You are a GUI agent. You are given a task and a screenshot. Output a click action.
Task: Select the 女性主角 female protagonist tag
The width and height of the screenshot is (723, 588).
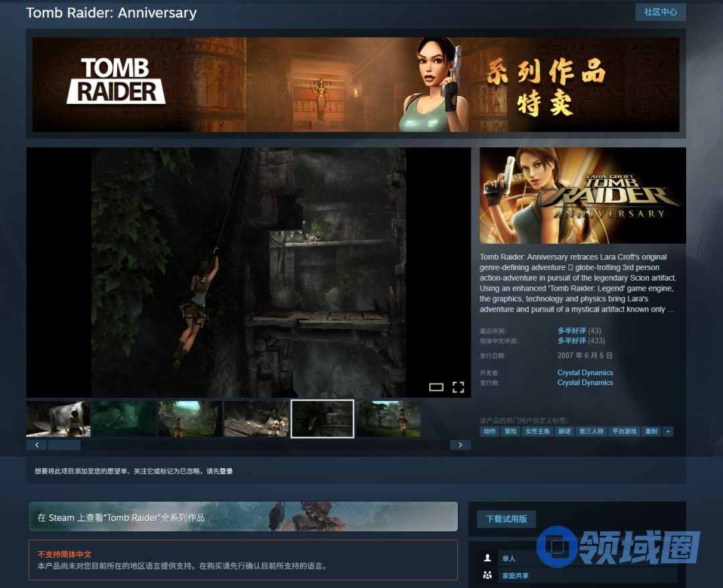pos(537,431)
